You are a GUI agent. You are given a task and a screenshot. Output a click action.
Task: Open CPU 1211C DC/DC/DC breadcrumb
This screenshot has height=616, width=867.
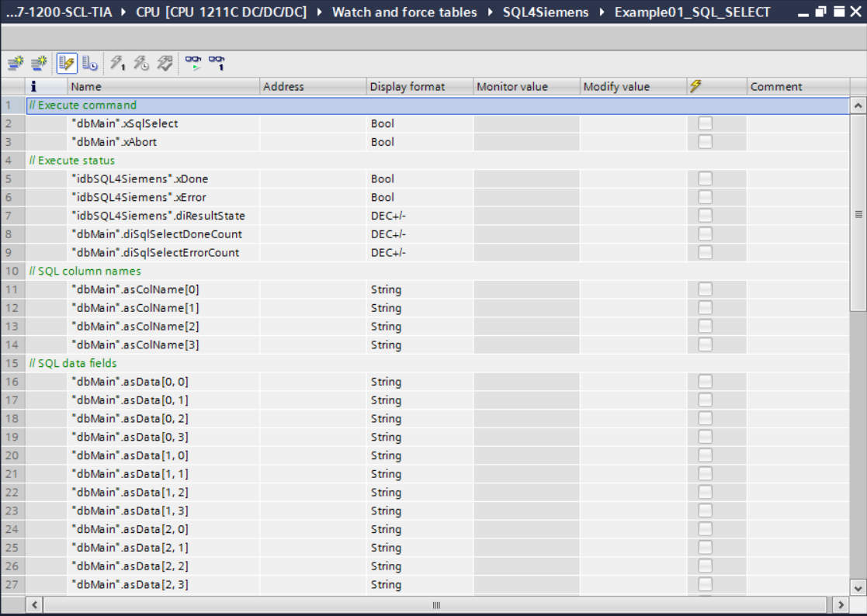[x=221, y=12]
